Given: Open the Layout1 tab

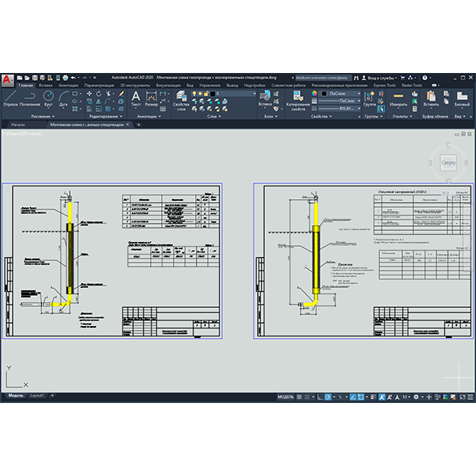Looking at the screenshot, I should 37,396.
